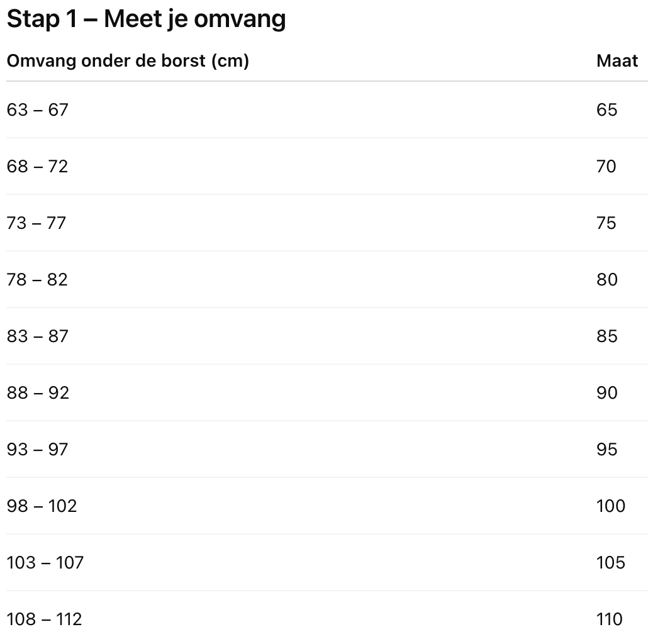
Task: Click size 100 in the Maat column
Action: [611, 506]
